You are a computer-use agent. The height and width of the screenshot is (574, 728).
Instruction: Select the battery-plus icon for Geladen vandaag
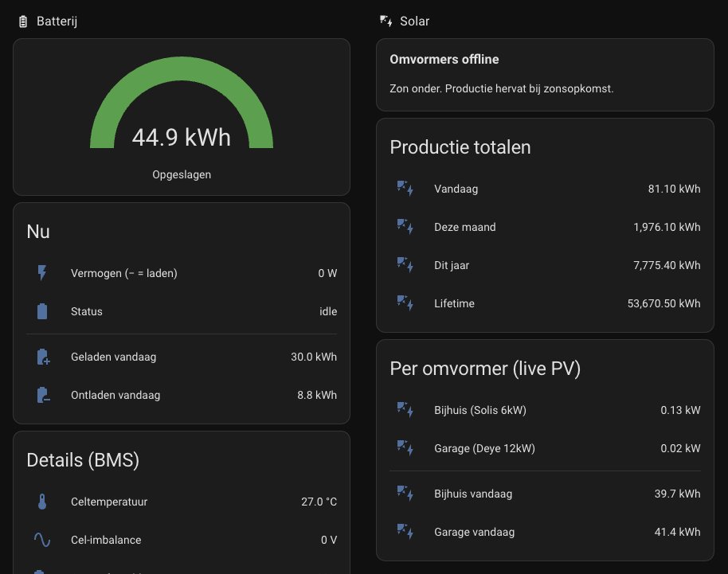(43, 357)
